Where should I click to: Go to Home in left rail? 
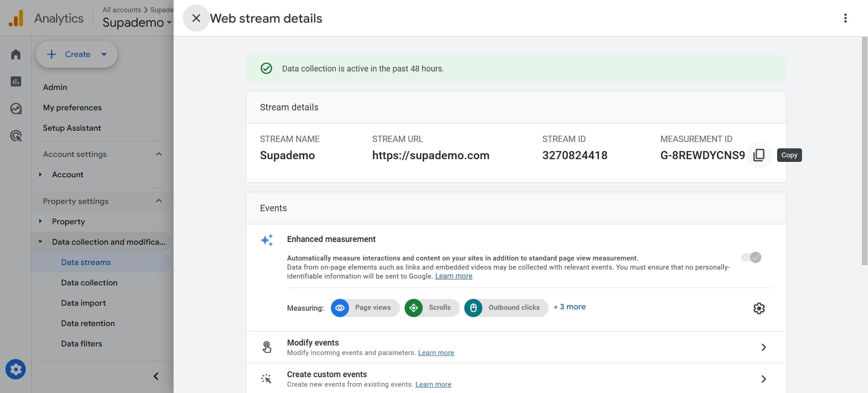[x=16, y=54]
